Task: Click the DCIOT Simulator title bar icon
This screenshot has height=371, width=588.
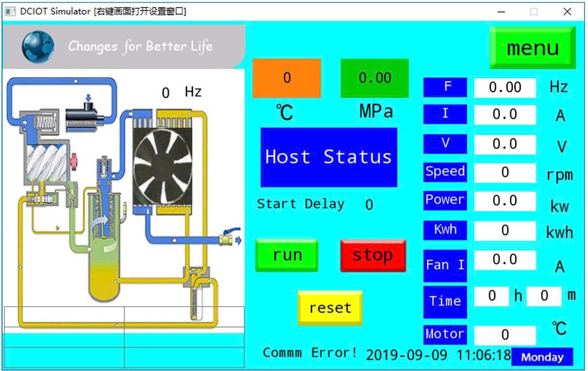Action: (10, 11)
